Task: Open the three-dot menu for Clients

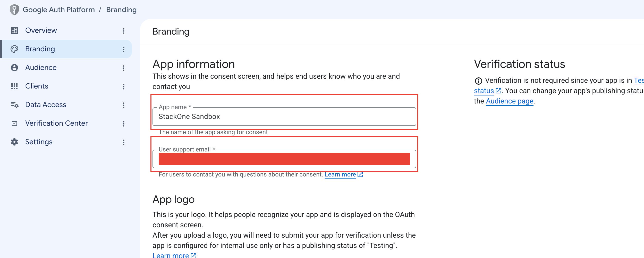Action: click(x=124, y=87)
